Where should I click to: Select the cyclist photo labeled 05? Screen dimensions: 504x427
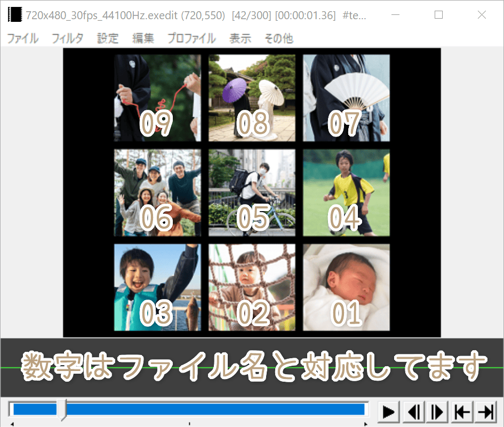251,192
